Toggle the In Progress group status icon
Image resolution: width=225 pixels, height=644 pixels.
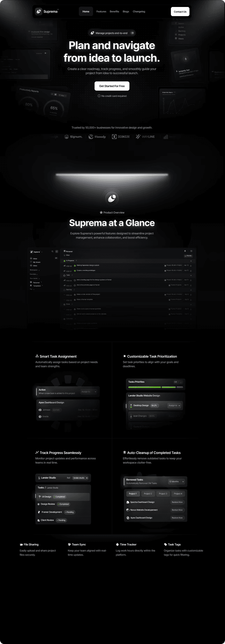coord(65,261)
